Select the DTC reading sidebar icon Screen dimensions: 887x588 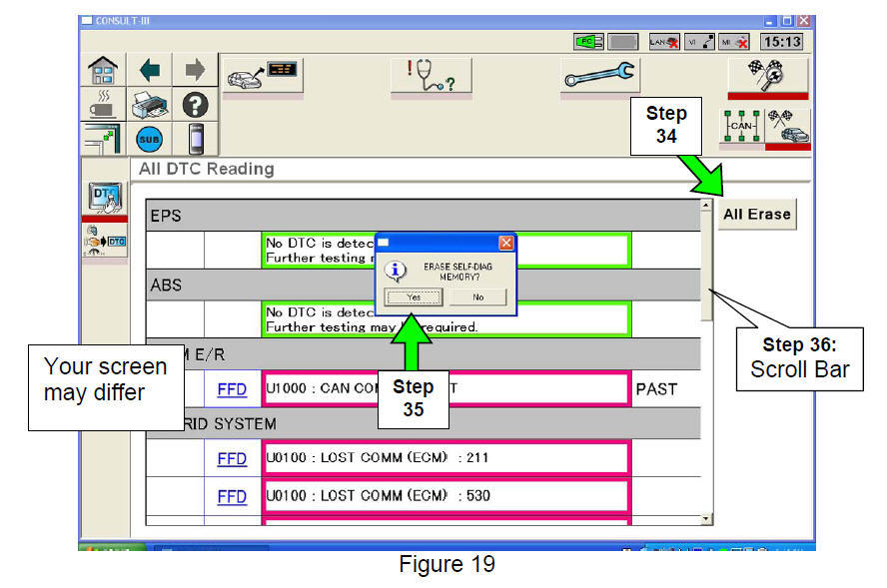[105, 198]
